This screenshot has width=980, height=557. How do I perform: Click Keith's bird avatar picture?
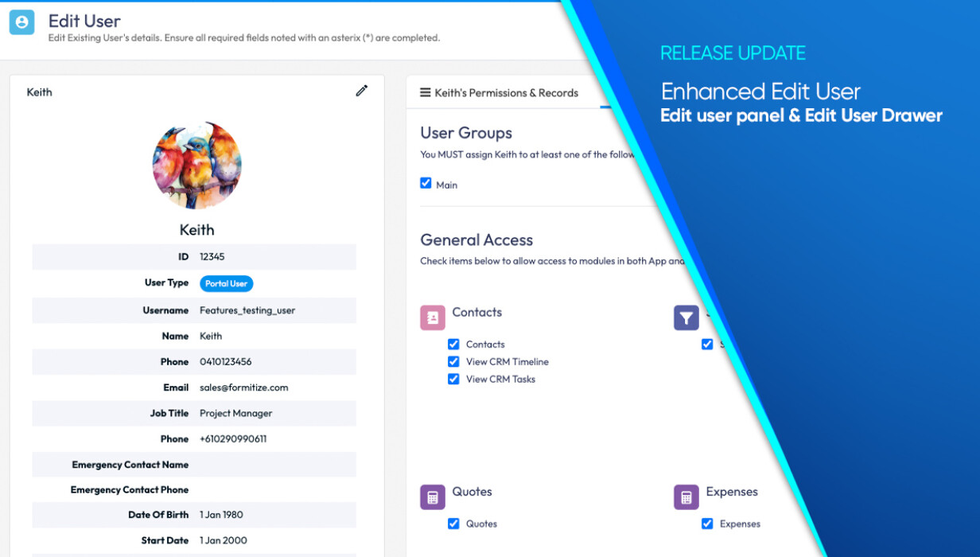(196, 166)
